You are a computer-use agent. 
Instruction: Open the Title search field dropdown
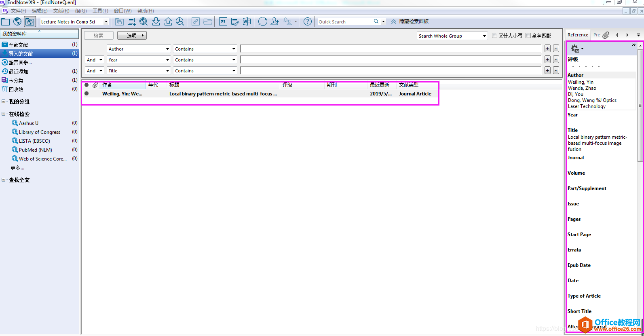167,71
